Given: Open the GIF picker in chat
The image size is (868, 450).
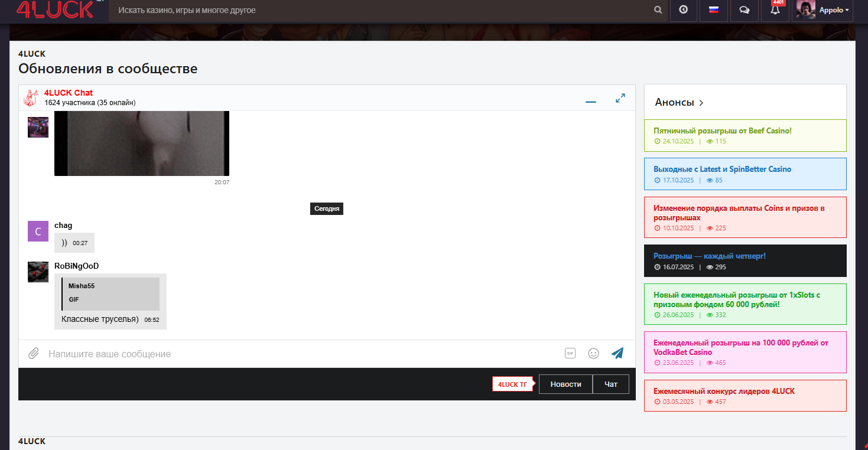Looking at the screenshot, I should pos(570,353).
